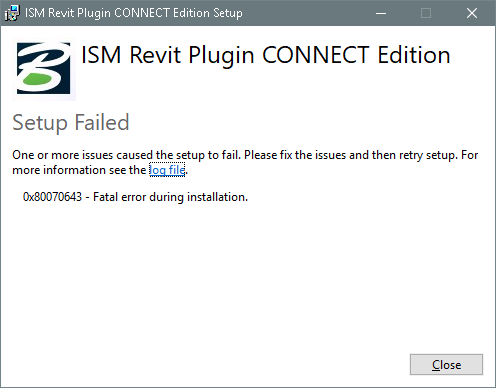Click 'Fatal error during installation' text
This screenshot has width=496, height=388.
[170, 197]
